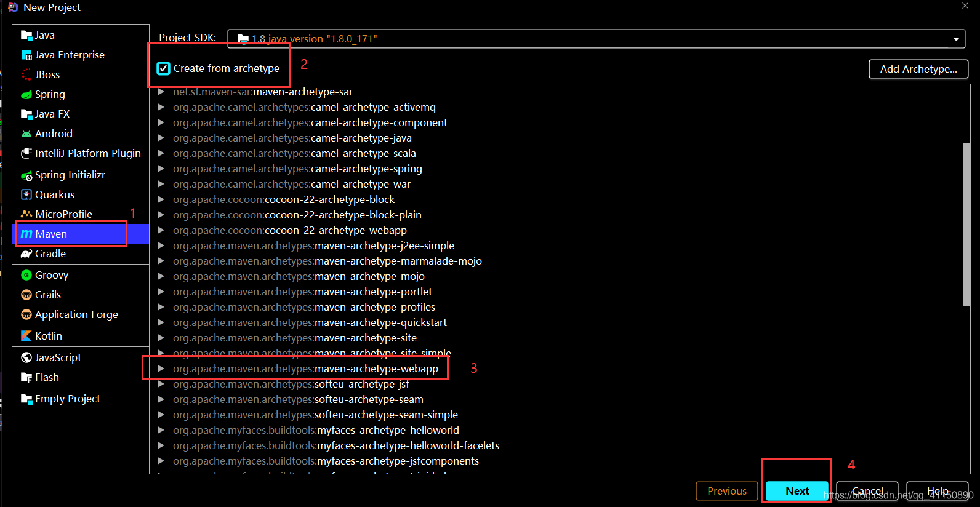The width and height of the screenshot is (980, 507).
Task: Click the Java project type icon
Action: (x=26, y=35)
